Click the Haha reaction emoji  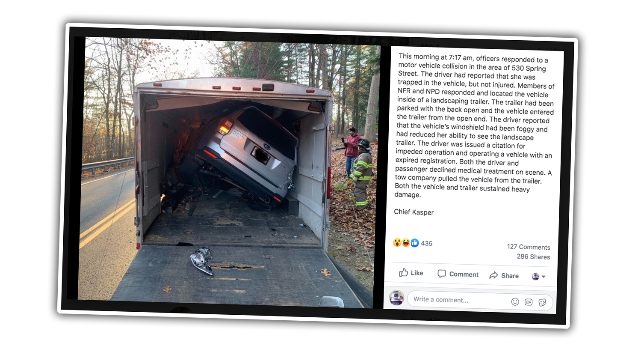pyautogui.click(x=406, y=243)
